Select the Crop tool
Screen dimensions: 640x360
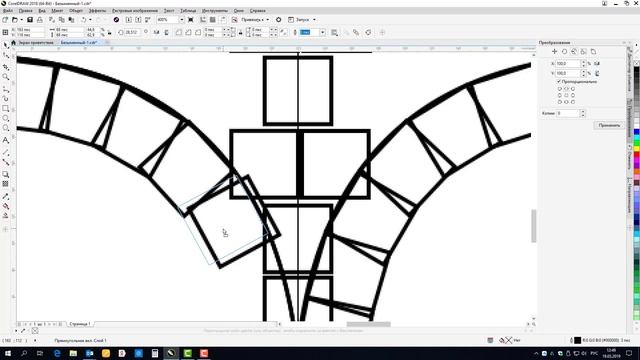coord(6,67)
